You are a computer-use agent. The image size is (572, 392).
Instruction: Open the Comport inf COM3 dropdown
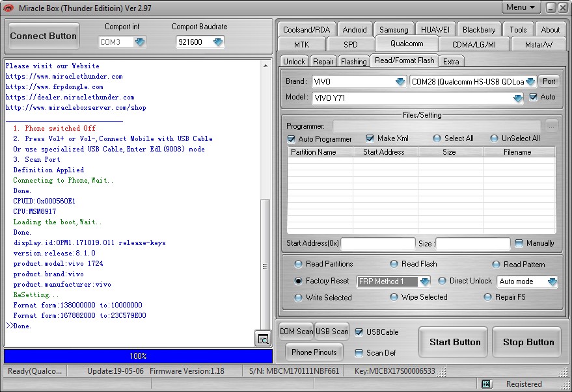click(x=140, y=42)
